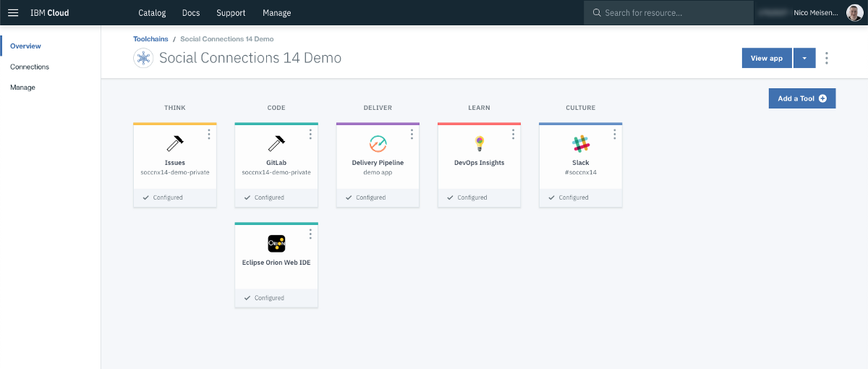Screen dimensions: 868x369
Task: Click soccnx14-demo-private under Issues
Action: [x=175, y=173]
